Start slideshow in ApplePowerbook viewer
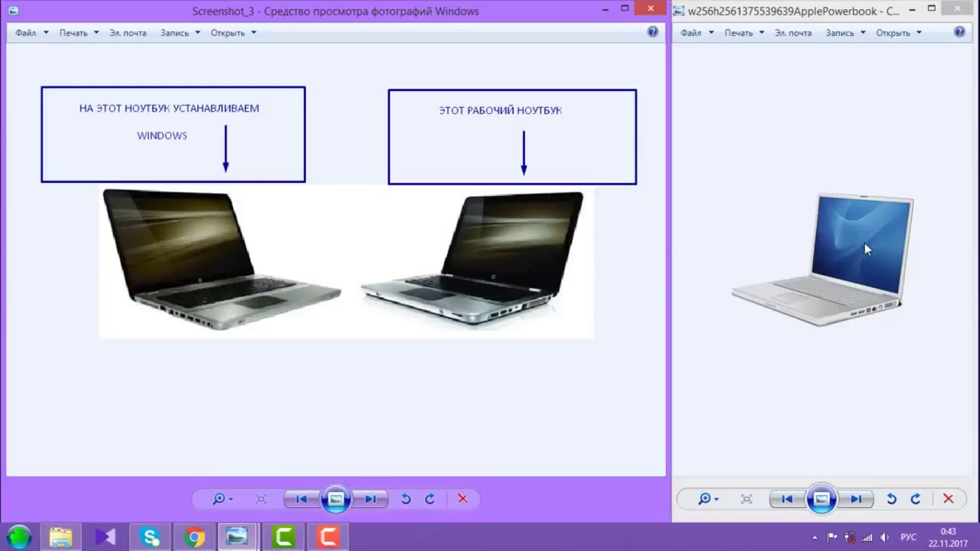The height and width of the screenshot is (551, 980). (x=821, y=499)
